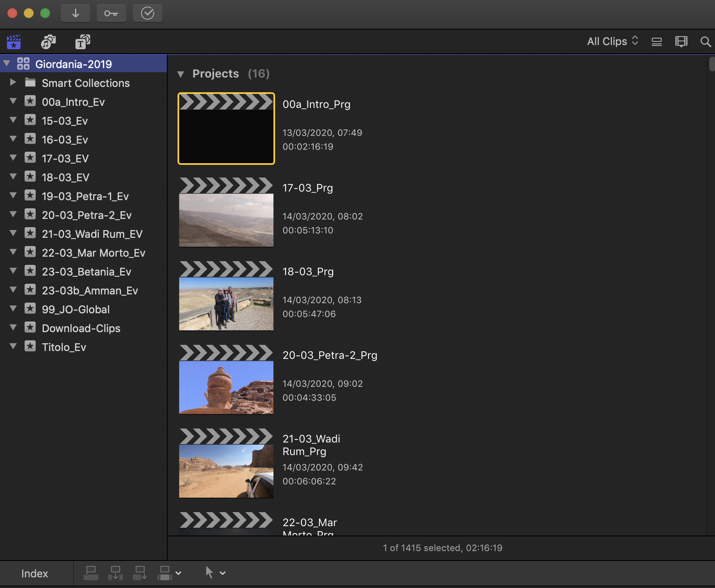Click star icon of 00a_Intro_Ev event
Screen dimensions: 715x588
(x=30, y=101)
